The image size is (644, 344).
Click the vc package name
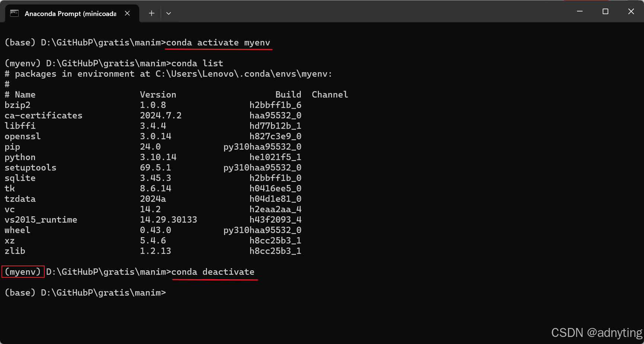(x=10, y=209)
